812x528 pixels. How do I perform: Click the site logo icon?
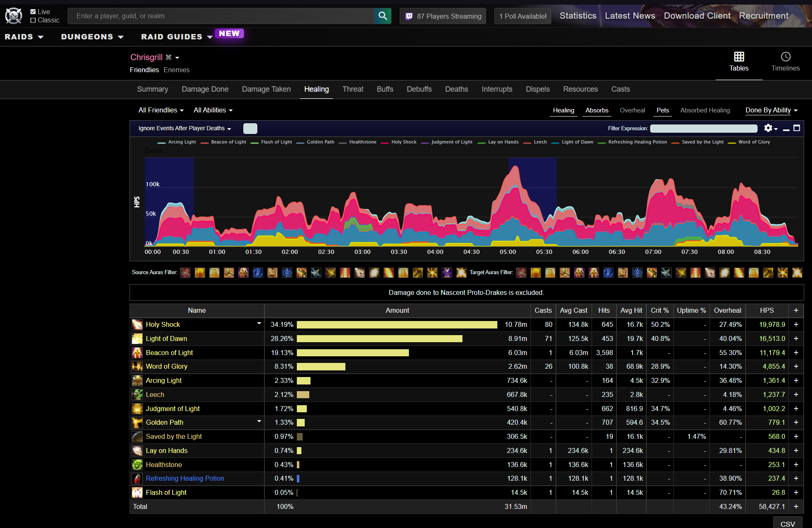(x=14, y=16)
